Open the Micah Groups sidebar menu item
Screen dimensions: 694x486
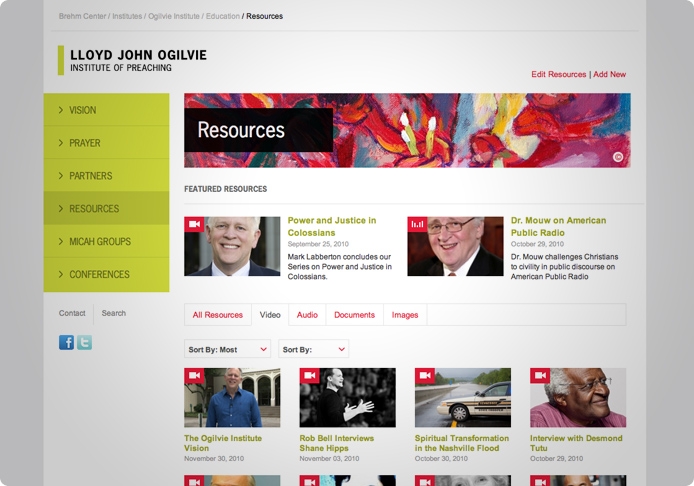tap(106, 241)
